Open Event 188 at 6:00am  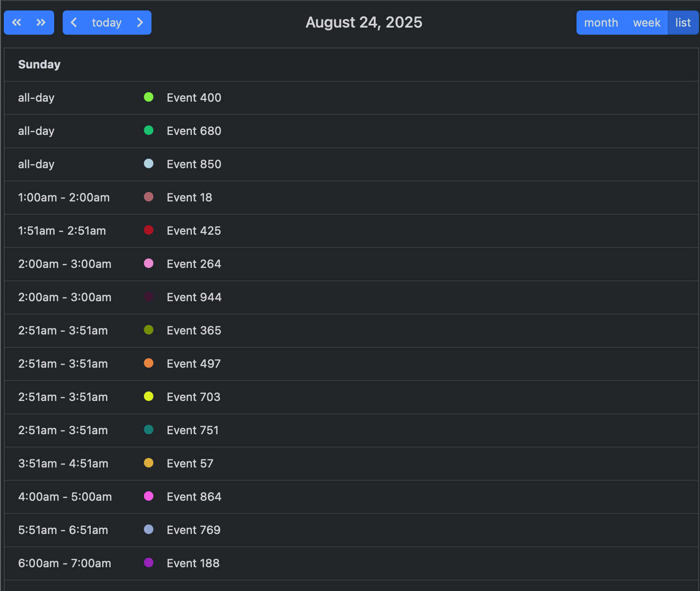click(x=193, y=563)
